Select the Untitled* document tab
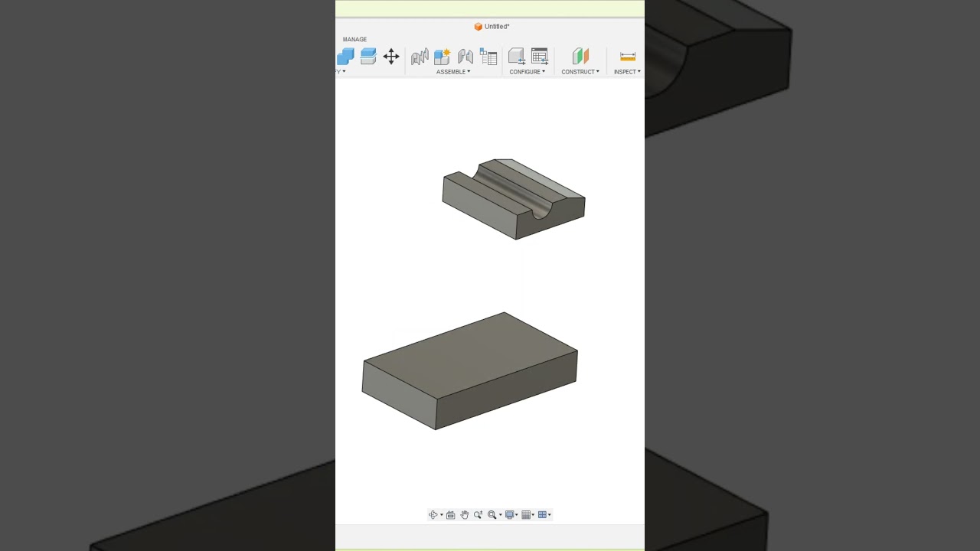Viewport: 980px width, 551px height. [492, 27]
